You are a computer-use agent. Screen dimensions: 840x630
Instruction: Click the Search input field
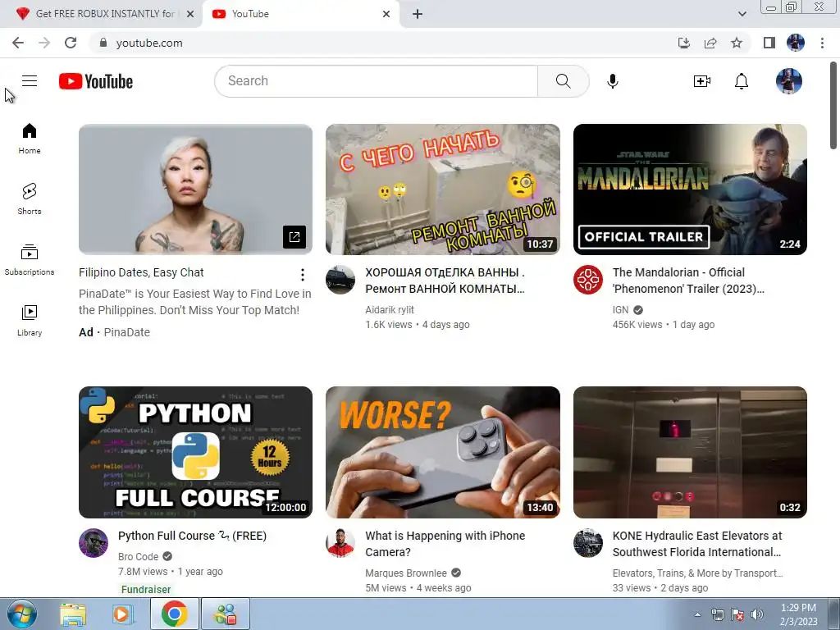click(376, 81)
